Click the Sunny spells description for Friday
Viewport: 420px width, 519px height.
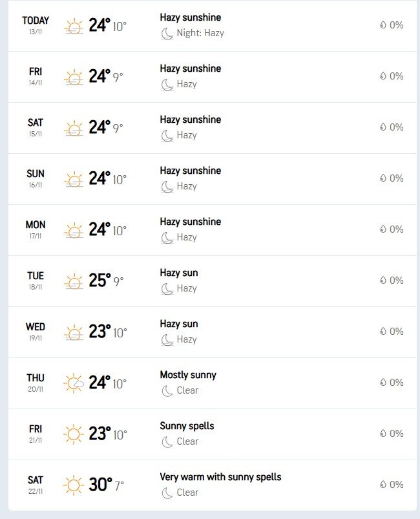[x=187, y=426]
